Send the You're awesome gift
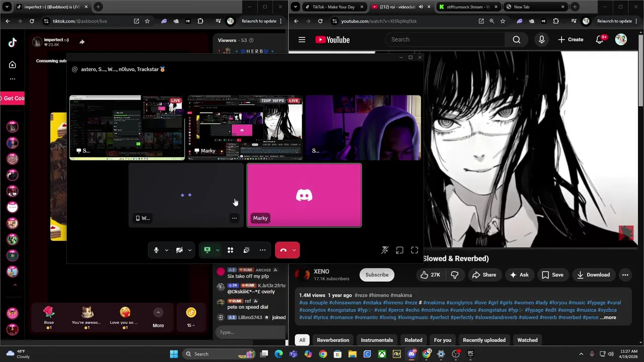Viewport: 644px width, 362px height. pyautogui.click(x=87, y=318)
